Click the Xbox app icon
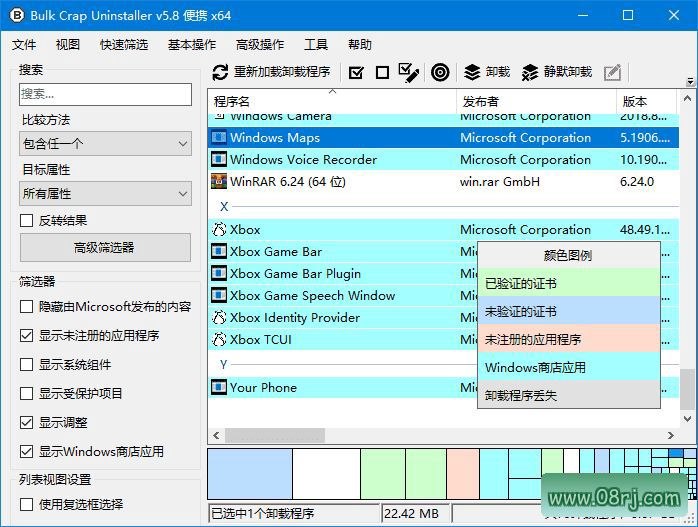698x527 pixels. [x=219, y=230]
